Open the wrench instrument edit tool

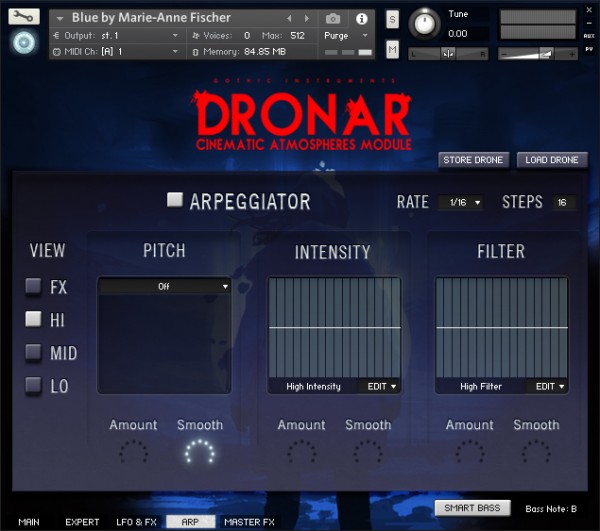click(24, 16)
